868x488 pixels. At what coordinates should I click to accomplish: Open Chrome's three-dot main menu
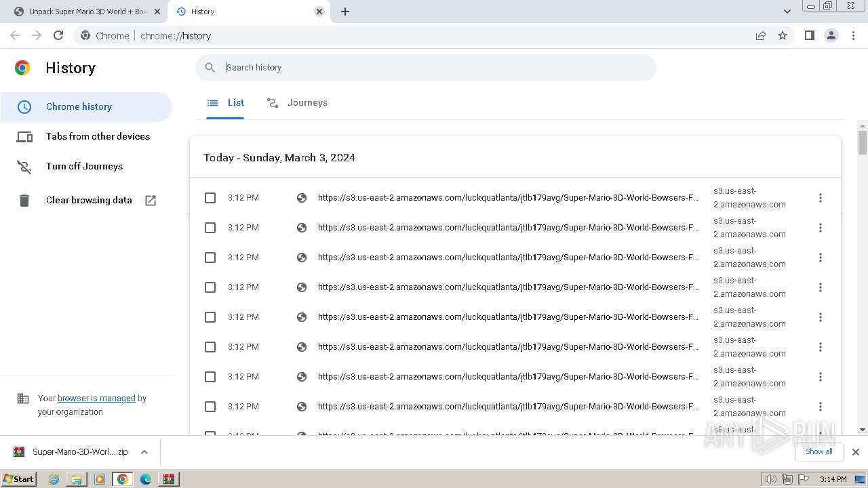point(853,35)
